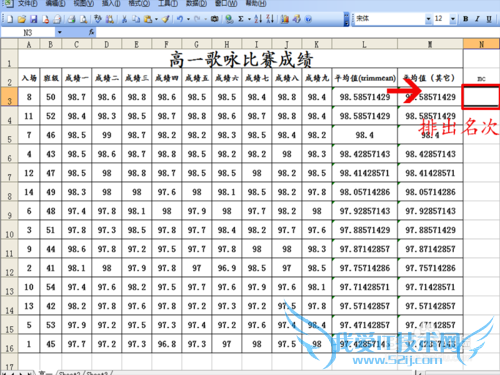Click the Print icon in the toolbar
500x375 pixels.
pos(71,19)
